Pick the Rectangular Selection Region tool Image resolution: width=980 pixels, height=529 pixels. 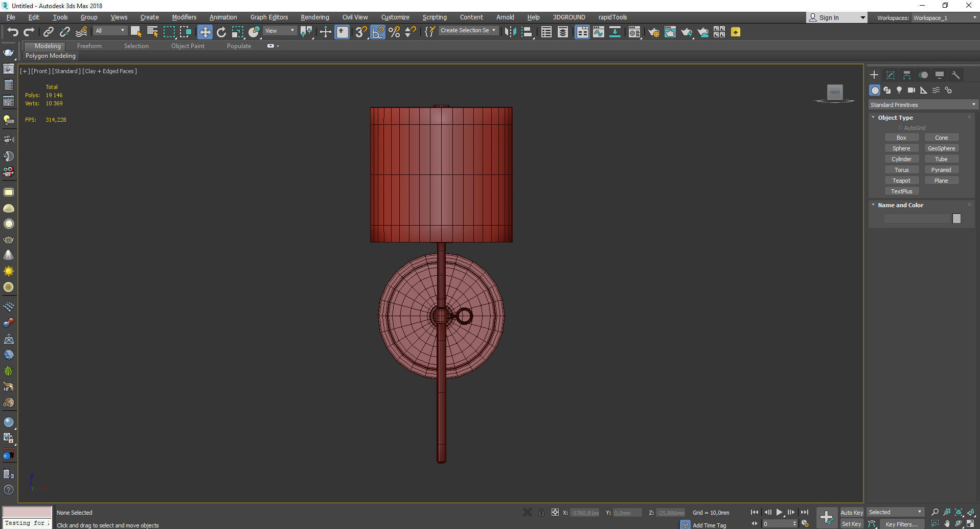click(169, 32)
